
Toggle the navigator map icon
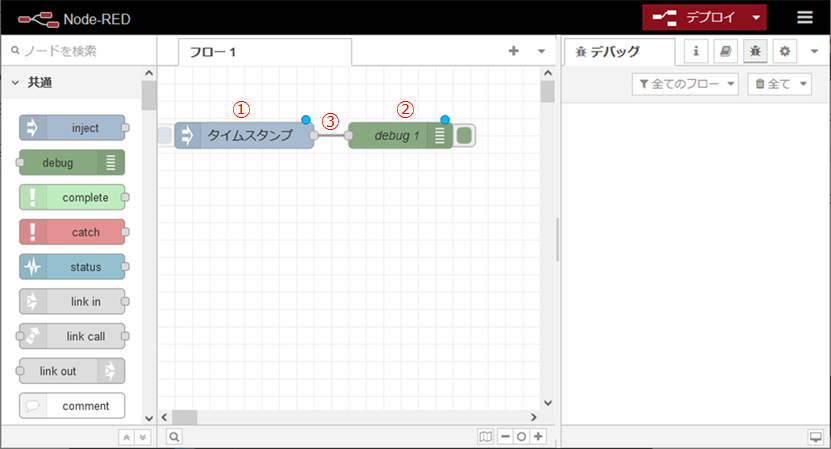click(x=485, y=437)
